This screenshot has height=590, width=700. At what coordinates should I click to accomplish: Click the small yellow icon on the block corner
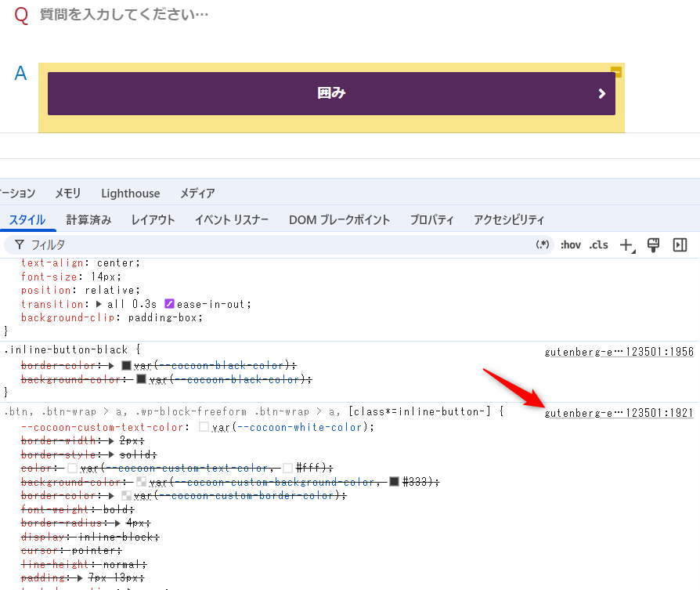[616, 72]
